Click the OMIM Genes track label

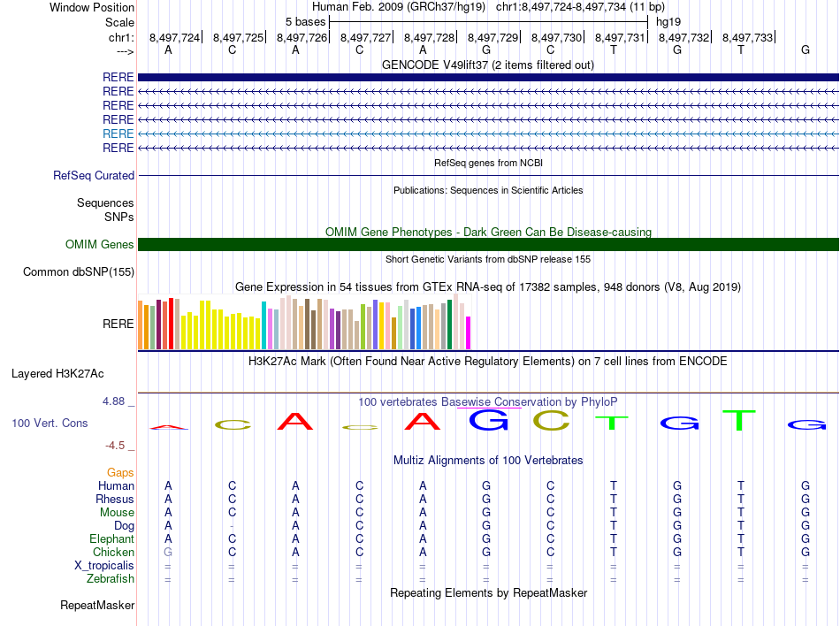tap(99, 245)
